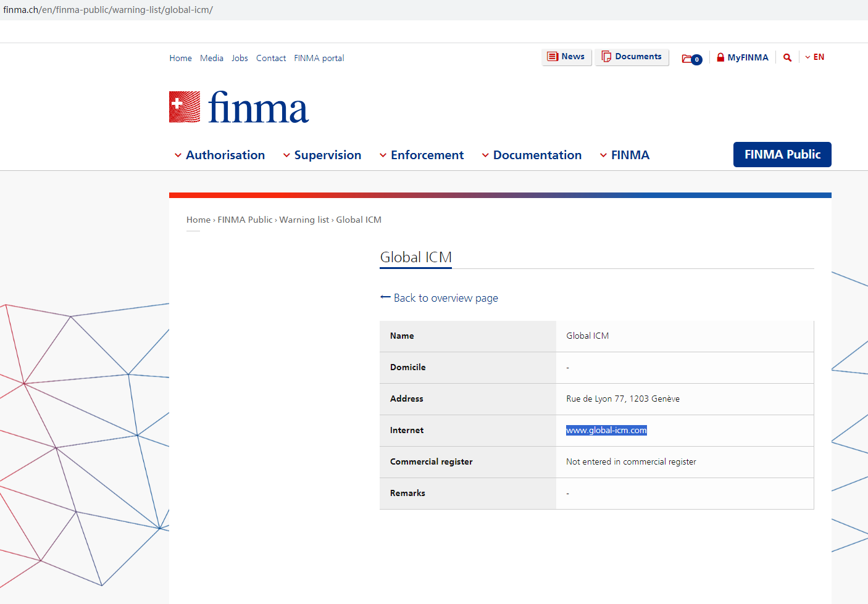The height and width of the screenshot is (604, 868).
Task: Expand the Supervision menu
Action: (x=322, y=155)
